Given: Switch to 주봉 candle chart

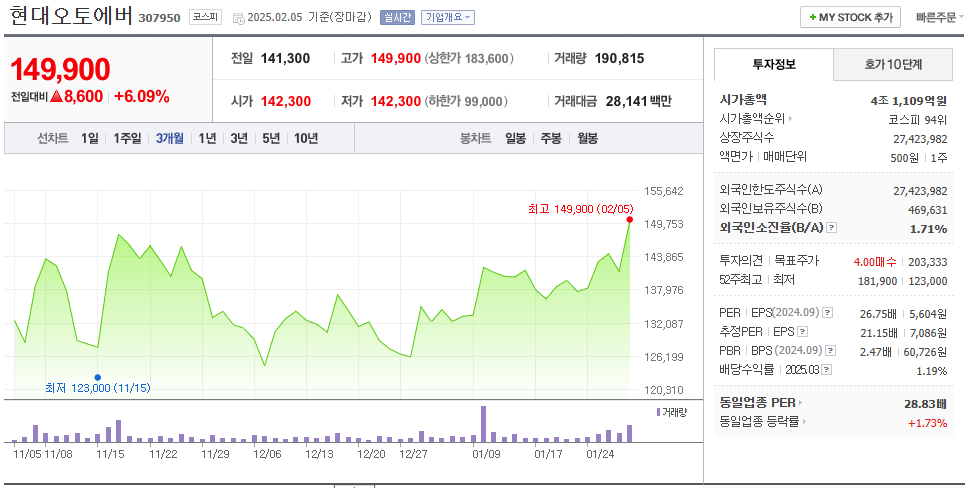Looking at the screenshot, I should [x=551, y=138].
